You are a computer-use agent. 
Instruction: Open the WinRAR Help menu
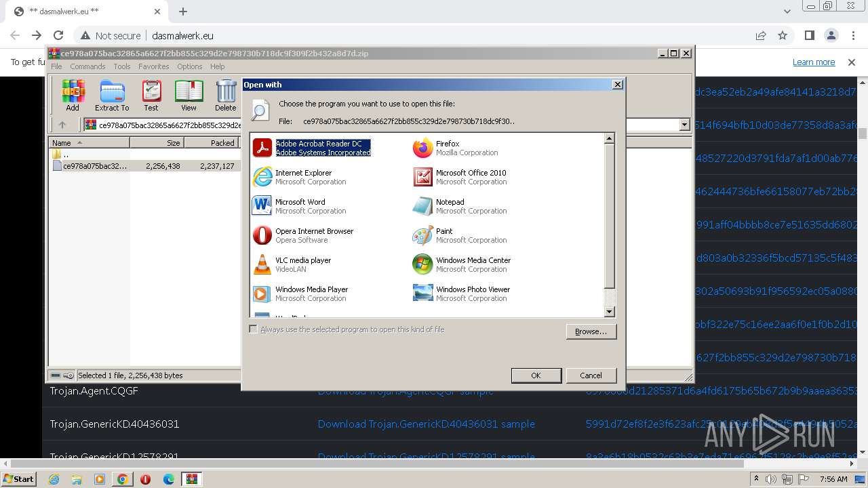(217, 66)
